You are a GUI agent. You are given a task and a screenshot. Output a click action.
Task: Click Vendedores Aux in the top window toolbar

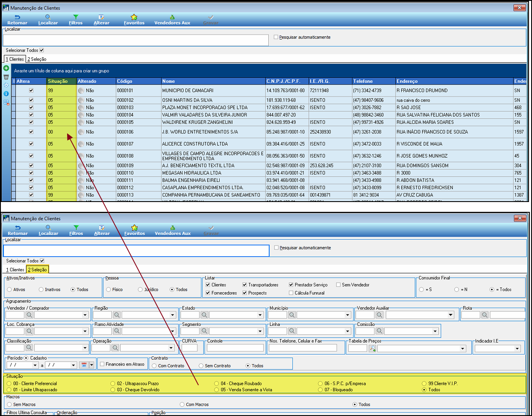point(172,20)
